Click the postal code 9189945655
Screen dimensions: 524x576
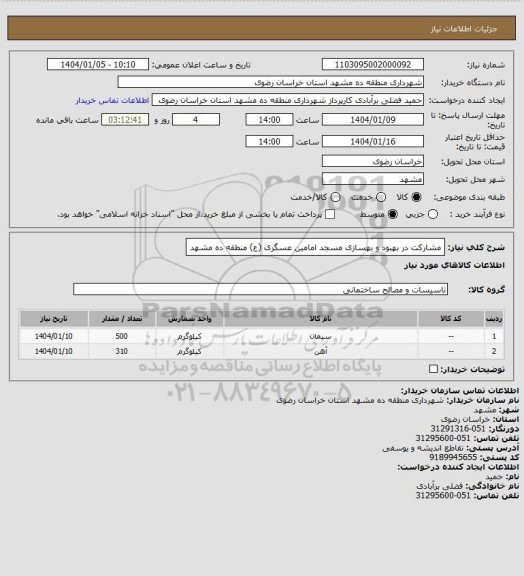[x=453, y=457]
